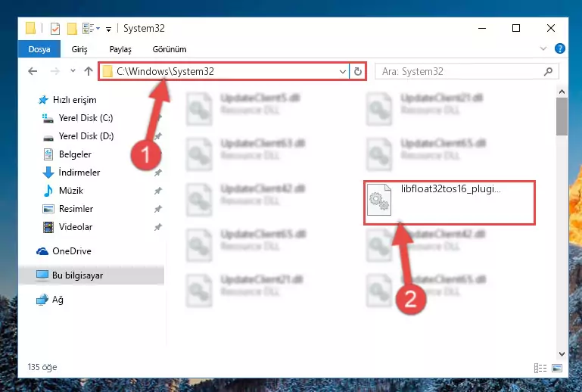Open the Paylaş ribbon tab
Viewport: 582px width, 392px height.
[x=120, y=49]
